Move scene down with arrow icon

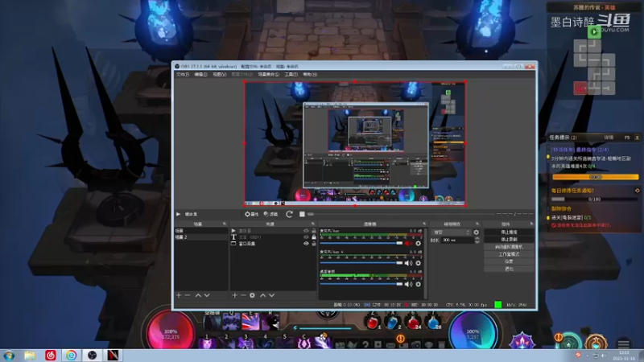(207, 295)
